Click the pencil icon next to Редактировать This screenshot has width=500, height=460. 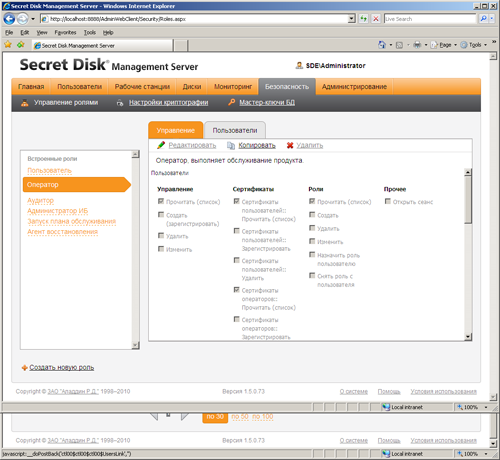(161, 145)
